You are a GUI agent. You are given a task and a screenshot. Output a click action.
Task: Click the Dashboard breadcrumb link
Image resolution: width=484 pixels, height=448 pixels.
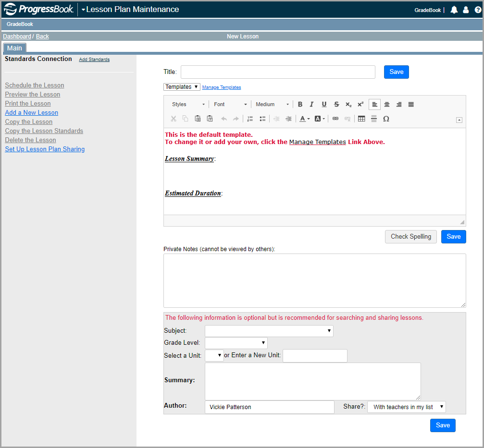(17, 36)
